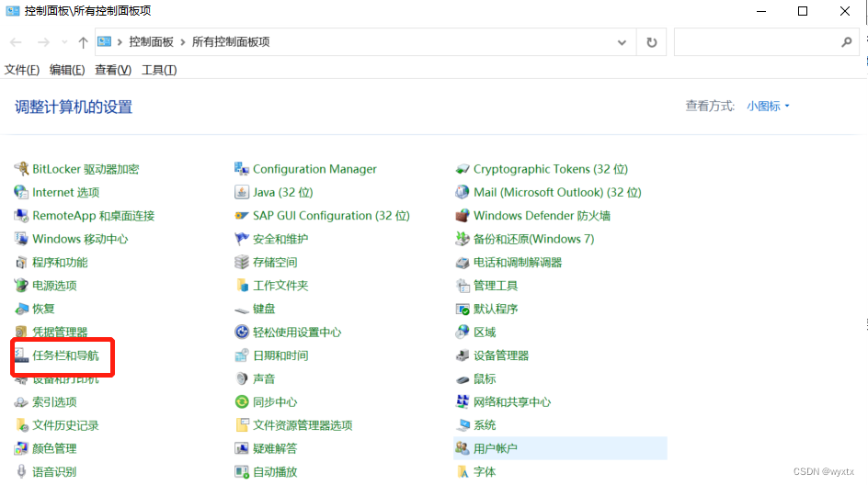Refresh the control panel view
The width and height of the screenshot is (868, 485).
(x=652, y=42)
